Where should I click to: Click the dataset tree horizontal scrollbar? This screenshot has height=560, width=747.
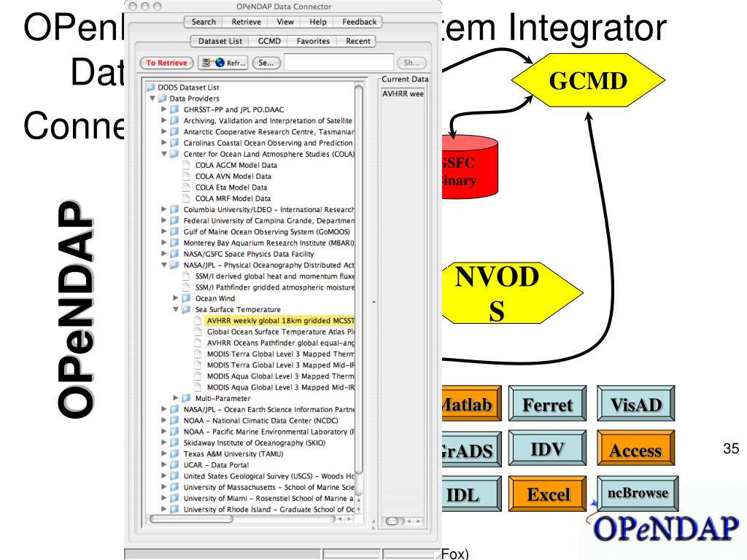pos(190,519)
